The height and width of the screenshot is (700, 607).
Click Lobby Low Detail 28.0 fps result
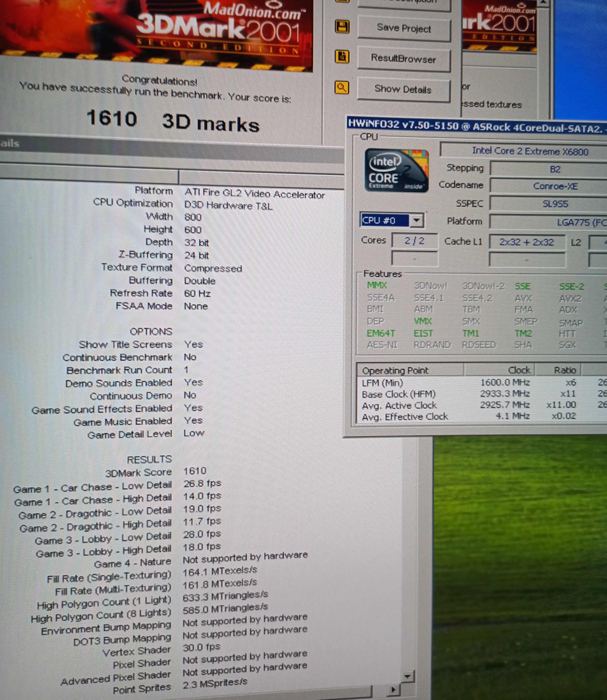202,534
